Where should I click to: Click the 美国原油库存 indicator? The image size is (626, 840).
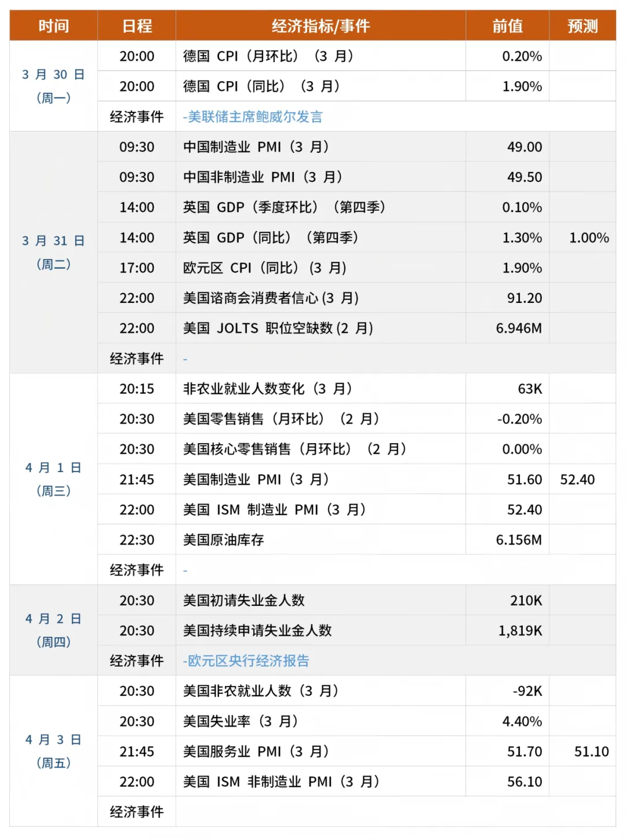point(224,540)
